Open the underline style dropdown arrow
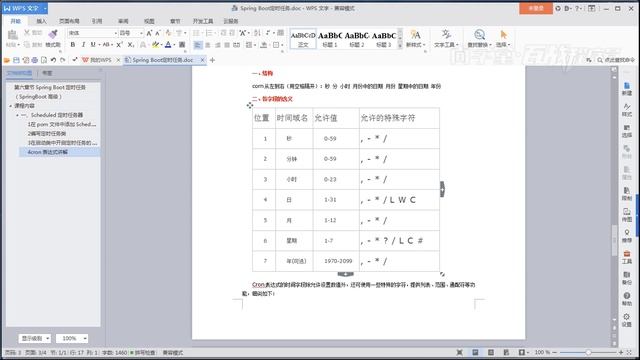This screenshot has width=640, height=360. [x=98, y=44]
